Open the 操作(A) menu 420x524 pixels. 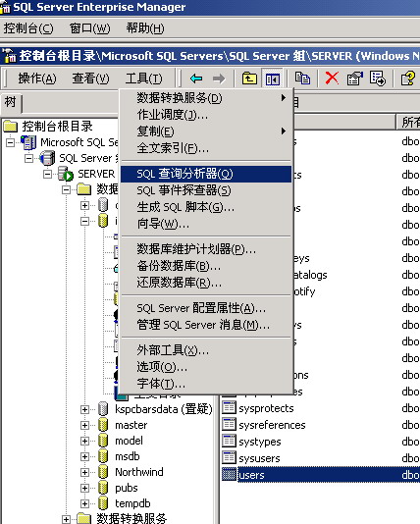click(x=37, y=79)
